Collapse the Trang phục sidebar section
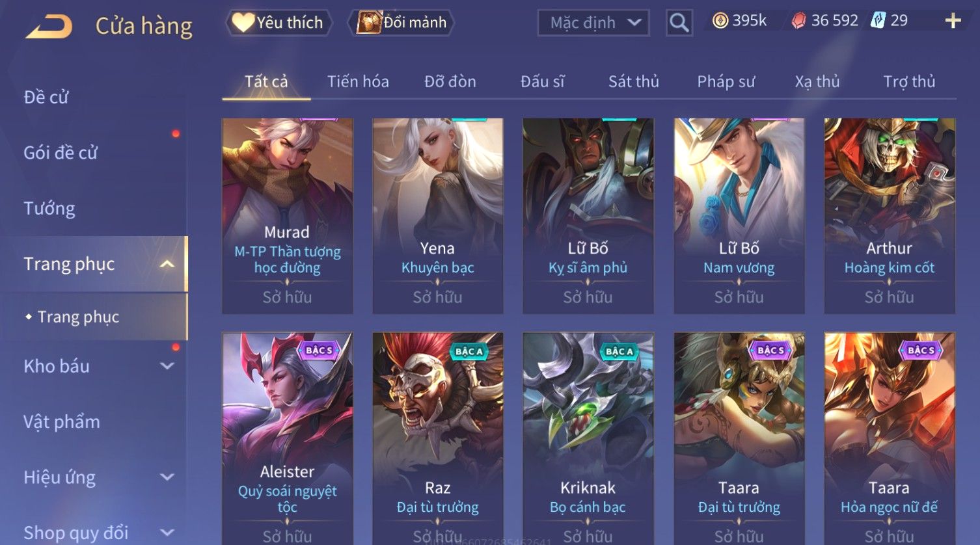980x545 pixels. [167, 264]
